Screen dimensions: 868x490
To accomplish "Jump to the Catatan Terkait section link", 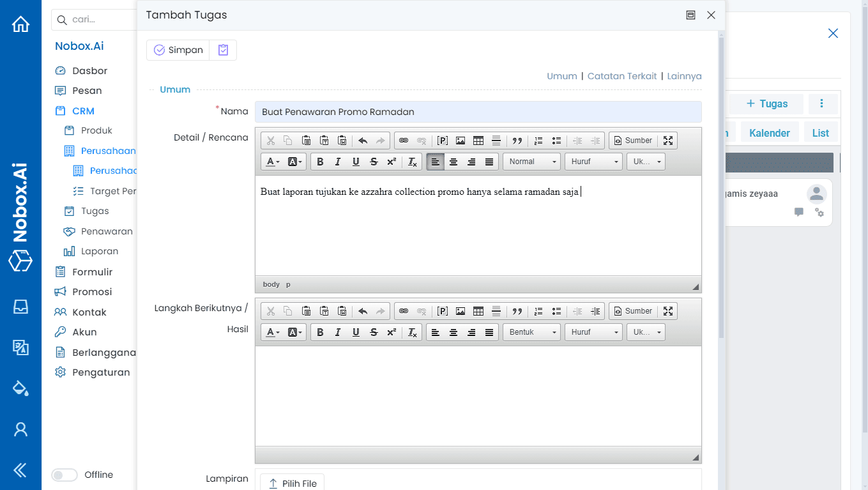I will (621, 76).
